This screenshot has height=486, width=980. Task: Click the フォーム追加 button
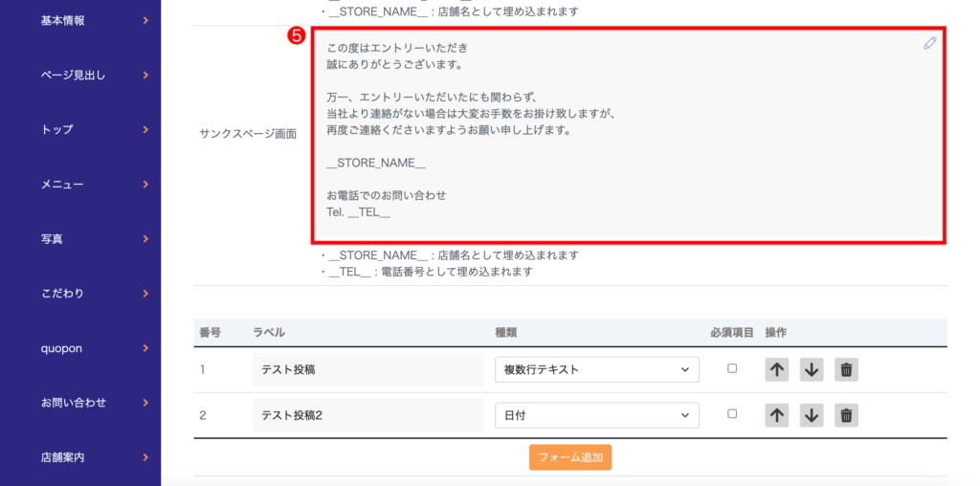click(570, 457)
